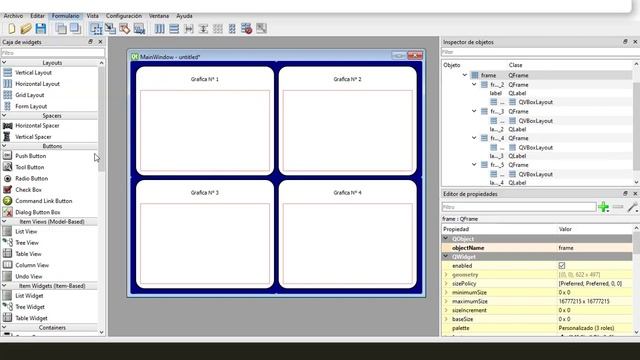
Task: Open the Configuración menu
Action: tap(124, 16)
